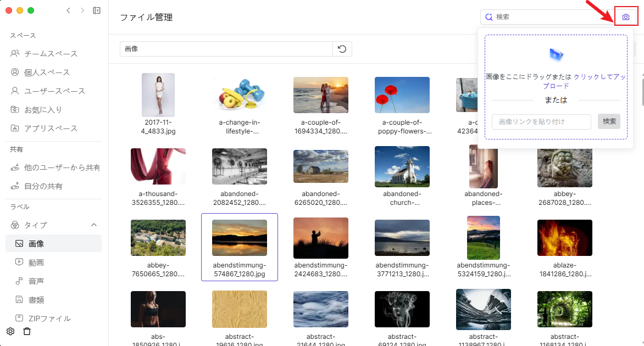644x346 pixels.
Task: Select the abendstimmung-574867_1280.jpg thumbnail
Action: click(x=240, y=239)
